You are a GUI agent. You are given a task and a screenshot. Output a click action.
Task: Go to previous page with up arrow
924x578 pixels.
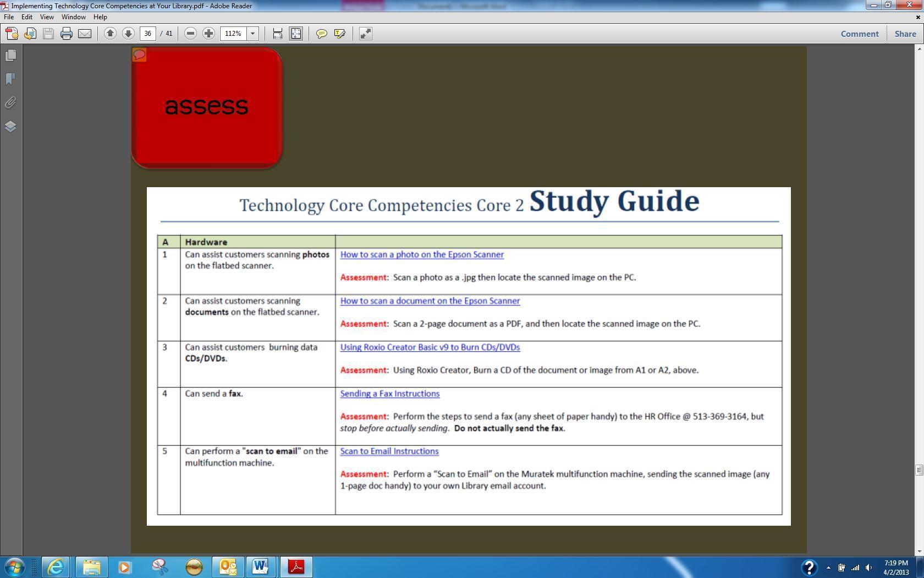point(110,34)
